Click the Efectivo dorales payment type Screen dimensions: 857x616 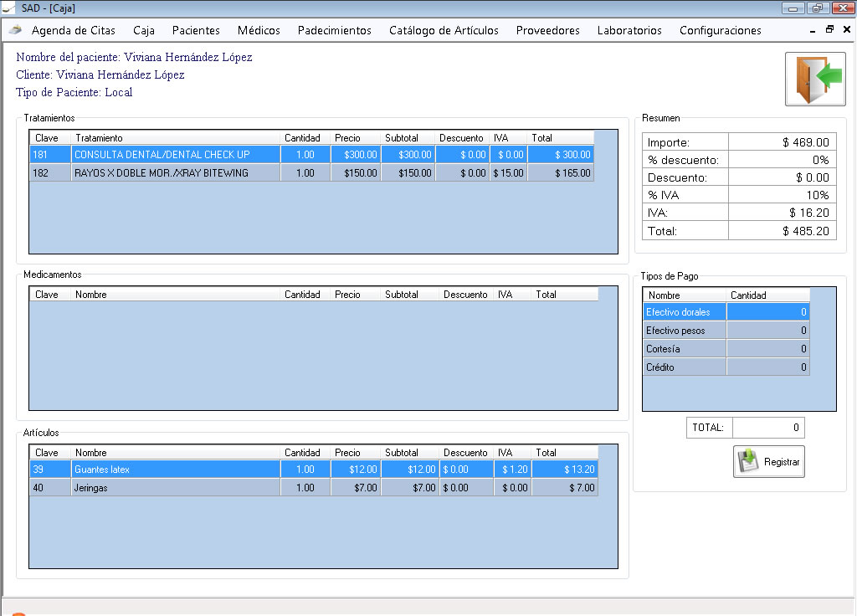point(685,312)
